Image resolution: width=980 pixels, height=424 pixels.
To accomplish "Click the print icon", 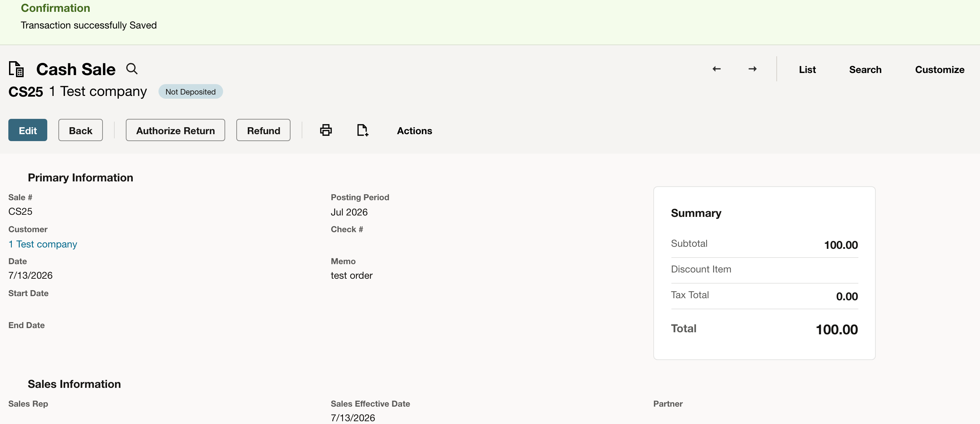I will click(x=326, y=130).
